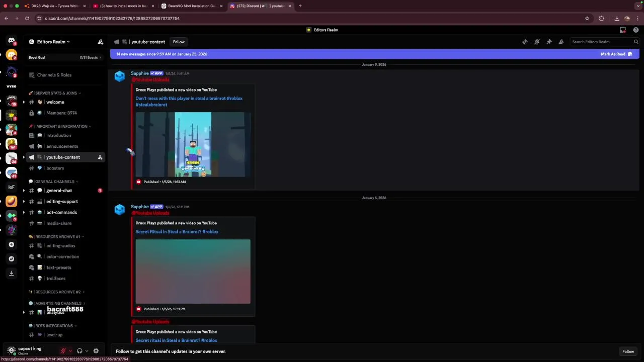Open headphone output options arrow
This screenshot has width=644, height=362.
click(87, 351)
